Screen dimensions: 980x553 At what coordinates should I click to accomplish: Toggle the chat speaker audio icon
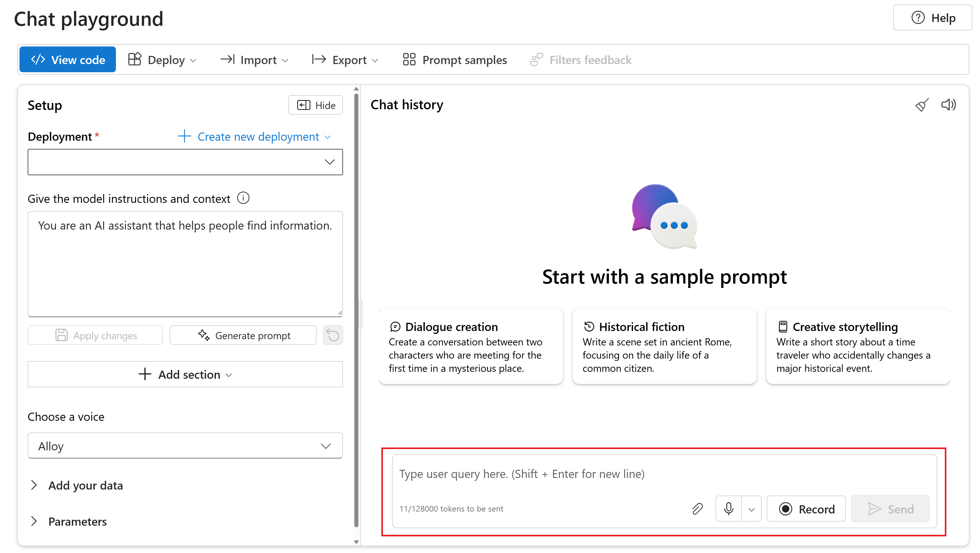click(x=948, y=105)
